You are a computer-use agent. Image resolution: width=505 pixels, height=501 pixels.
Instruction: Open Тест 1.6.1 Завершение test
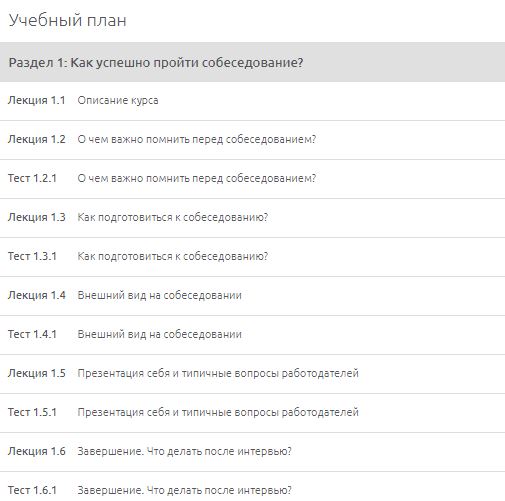click(252, 487)
